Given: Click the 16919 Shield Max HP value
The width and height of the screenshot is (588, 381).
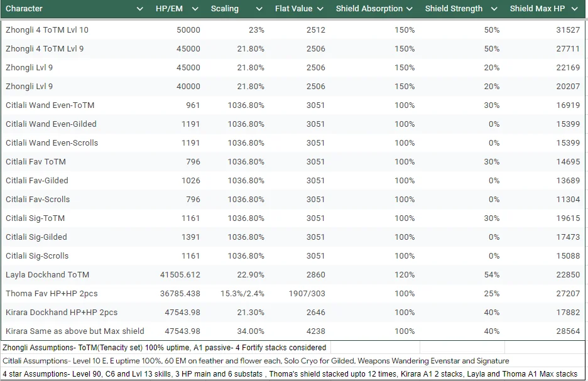Looking at the screenshot, I should pos(568,105).
